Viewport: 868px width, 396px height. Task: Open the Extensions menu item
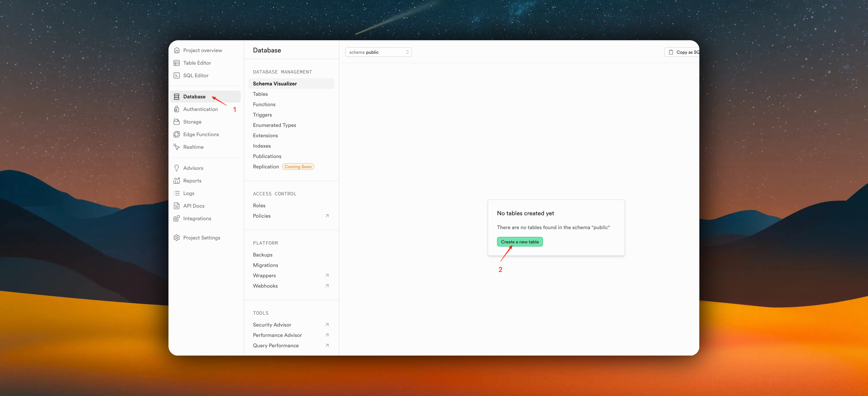tap(266, 135)
